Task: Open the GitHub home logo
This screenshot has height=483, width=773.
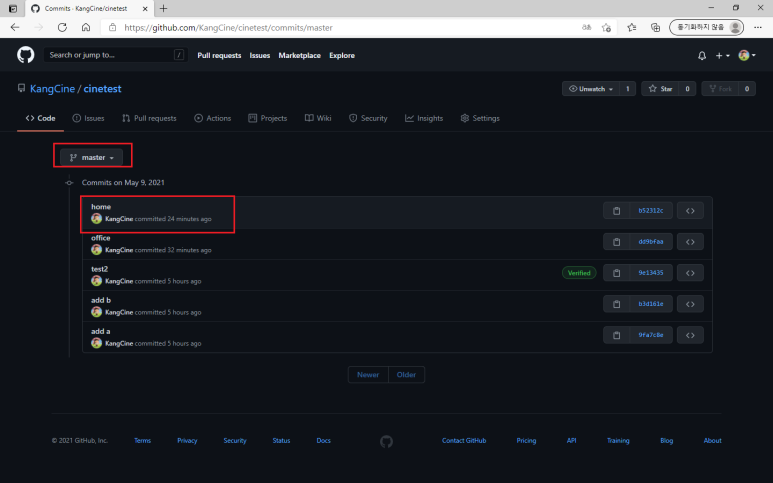Action: (x=26, y=55)
